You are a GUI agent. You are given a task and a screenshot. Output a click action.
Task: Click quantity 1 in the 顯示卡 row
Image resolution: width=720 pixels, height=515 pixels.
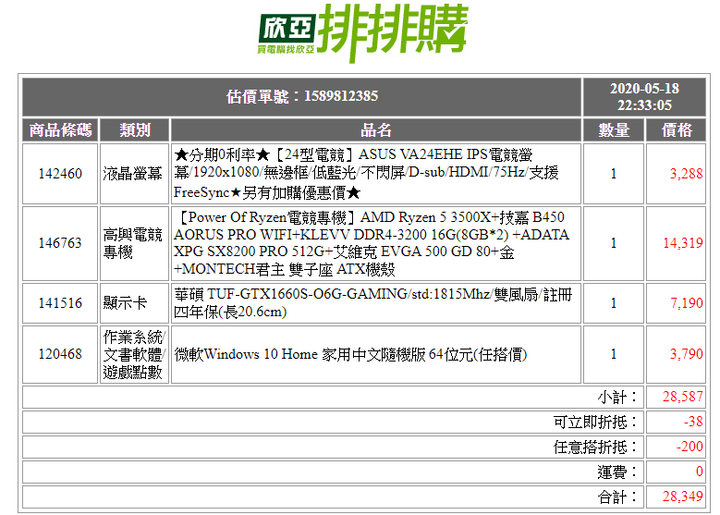coord(613,303)
